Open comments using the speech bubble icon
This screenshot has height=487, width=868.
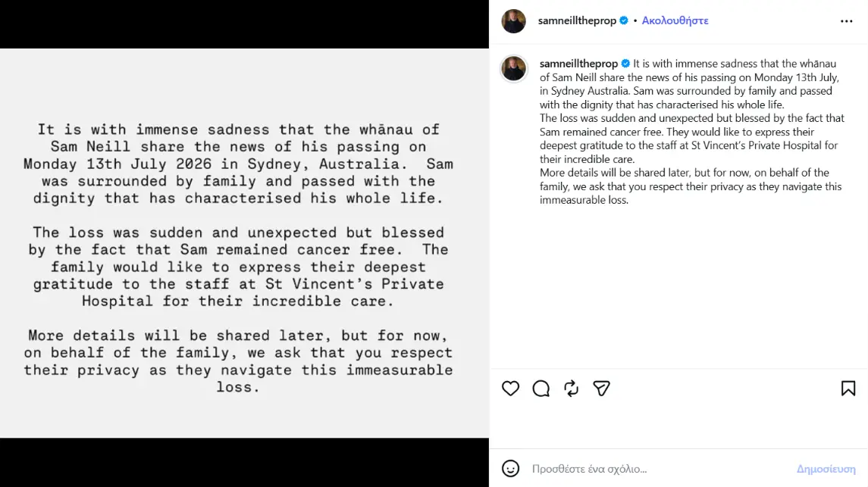(x=541, y=389)
